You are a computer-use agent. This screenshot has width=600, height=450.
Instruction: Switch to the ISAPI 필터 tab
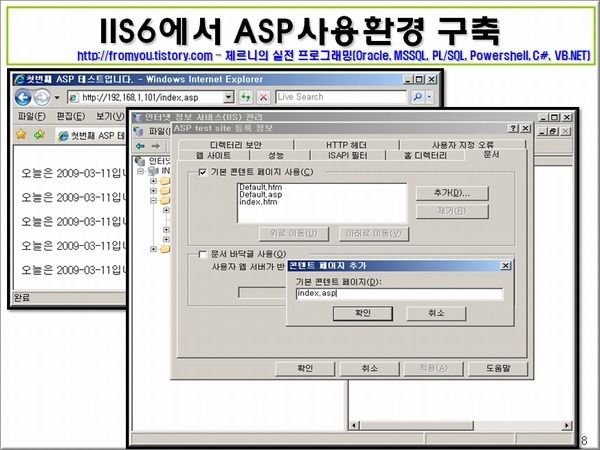point(347,155)
